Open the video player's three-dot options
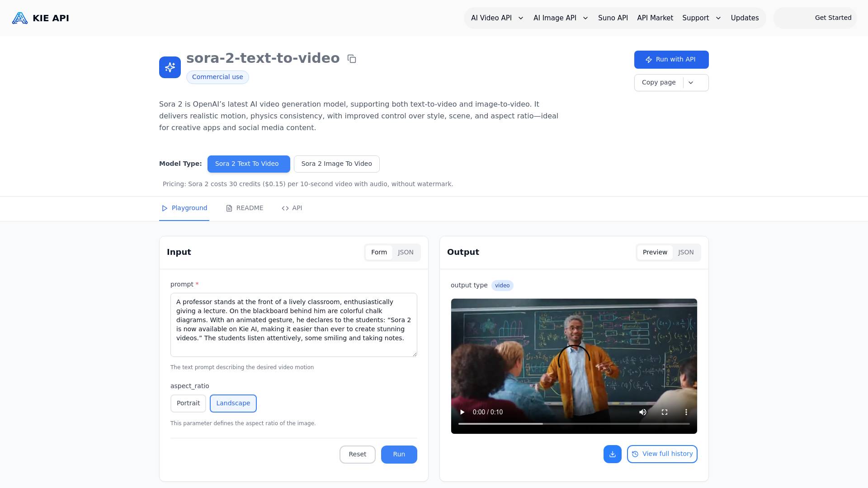 pos(686,412)
